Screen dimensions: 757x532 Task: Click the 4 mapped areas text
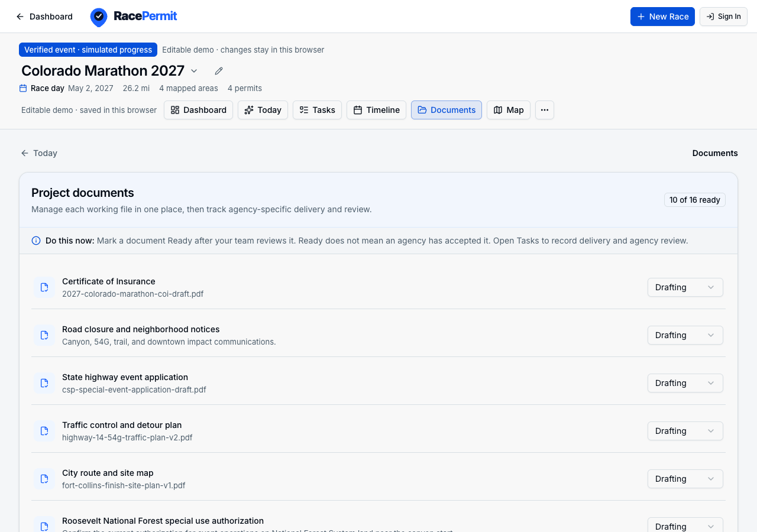(189, 88)
